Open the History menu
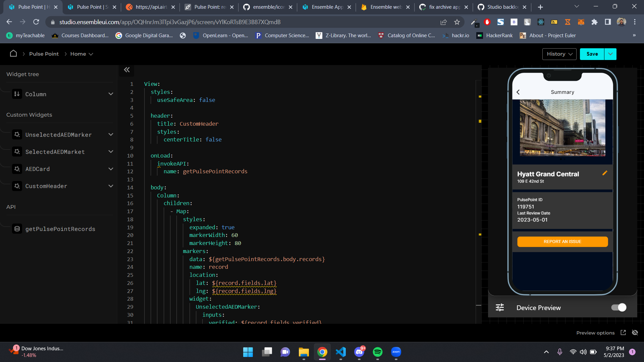The height and width of the screenshot is (362, 644). pyautogui.click(x=559, y=54)
